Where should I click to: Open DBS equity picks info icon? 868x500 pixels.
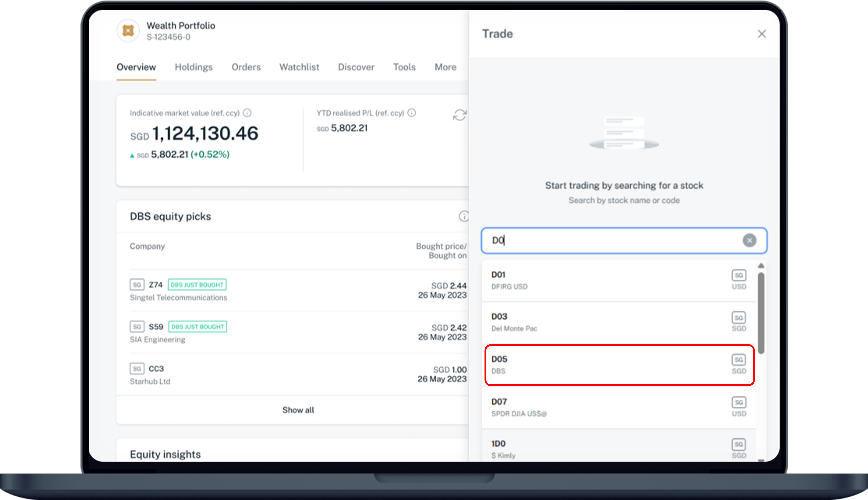click(x=463, y=216)
